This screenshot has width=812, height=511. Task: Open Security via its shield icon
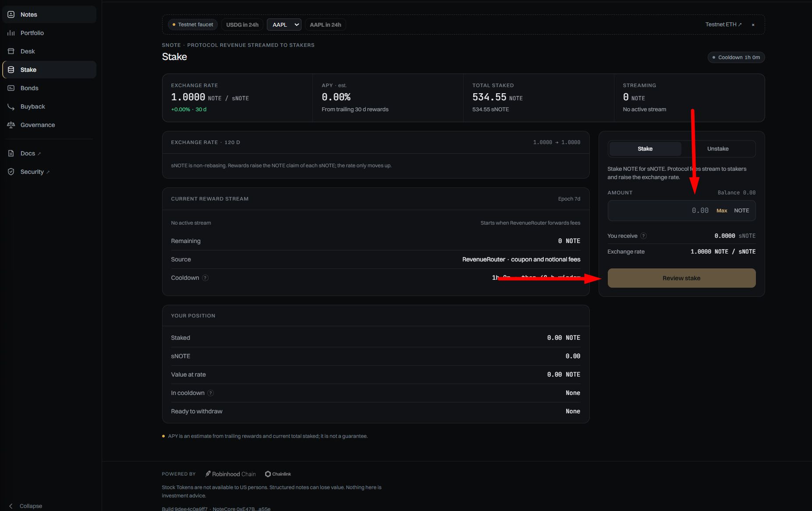11,172
